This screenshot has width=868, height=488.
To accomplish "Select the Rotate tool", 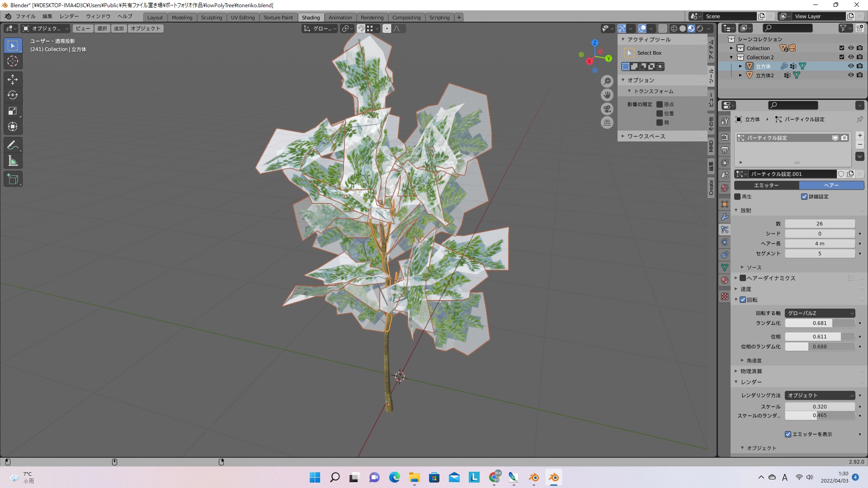I will point(13,95).
